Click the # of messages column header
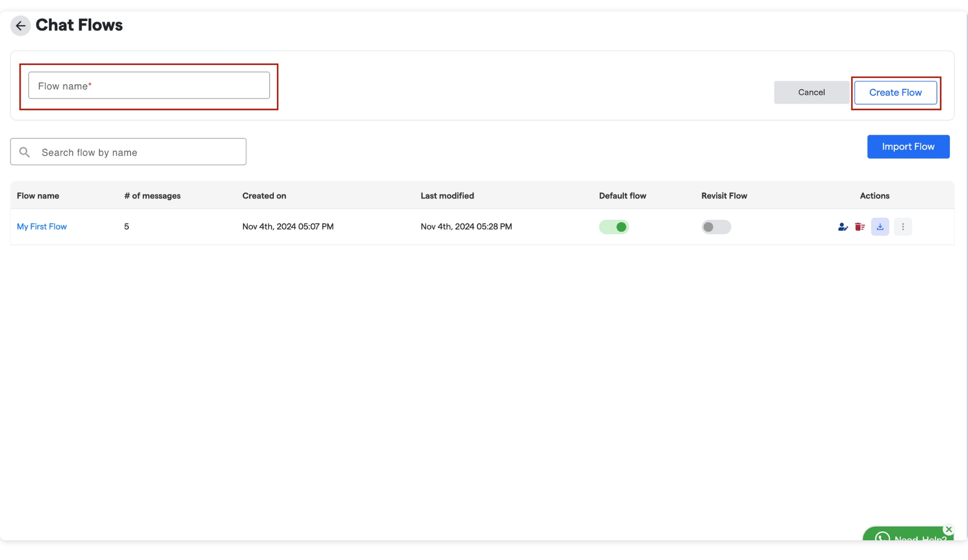The image size is (968, 560). [x=153, y=196]
